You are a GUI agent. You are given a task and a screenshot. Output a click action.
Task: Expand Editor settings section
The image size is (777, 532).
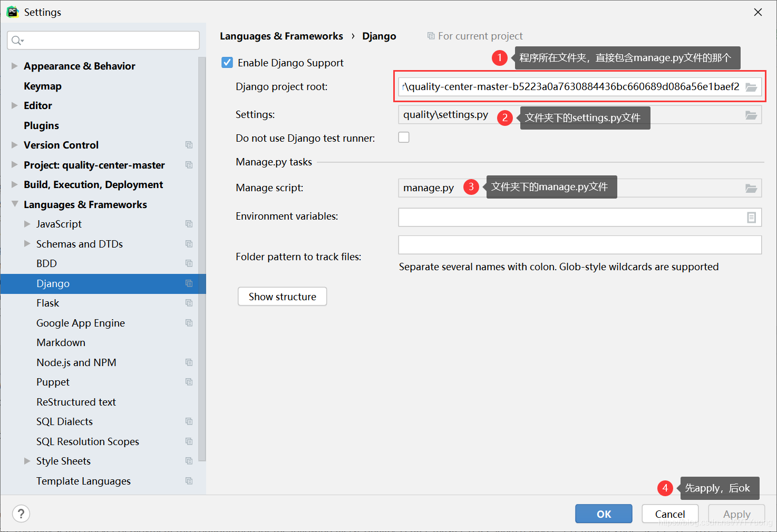pyautogui.click(x=14, y=105)
